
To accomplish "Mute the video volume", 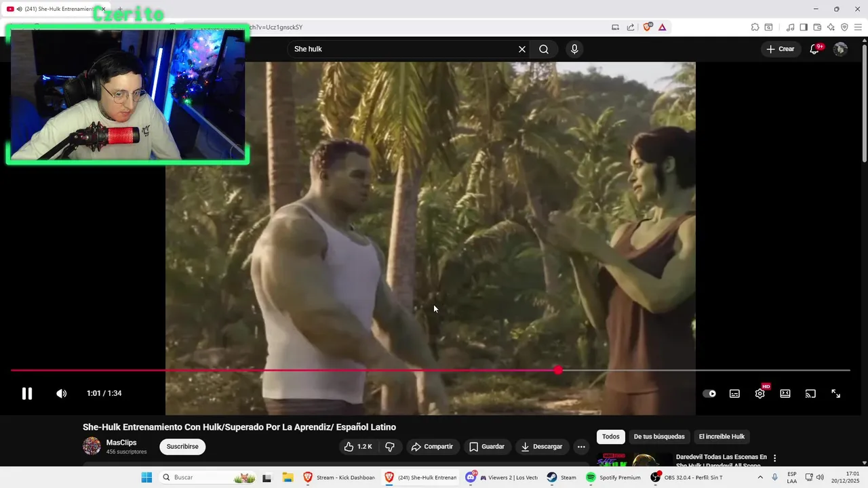I will pos(61,393).
